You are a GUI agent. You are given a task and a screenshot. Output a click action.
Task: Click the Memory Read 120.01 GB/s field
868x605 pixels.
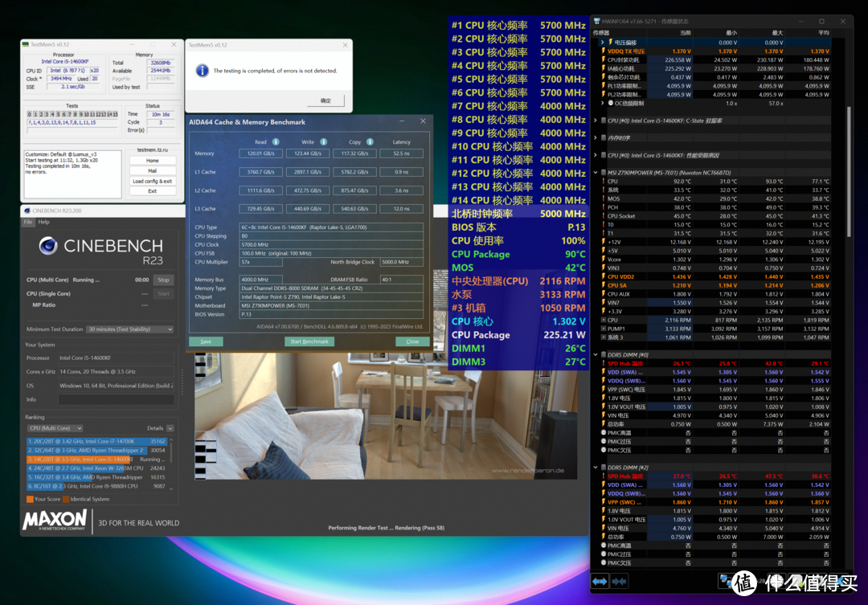pyautogui.click(x=260, y=153)
